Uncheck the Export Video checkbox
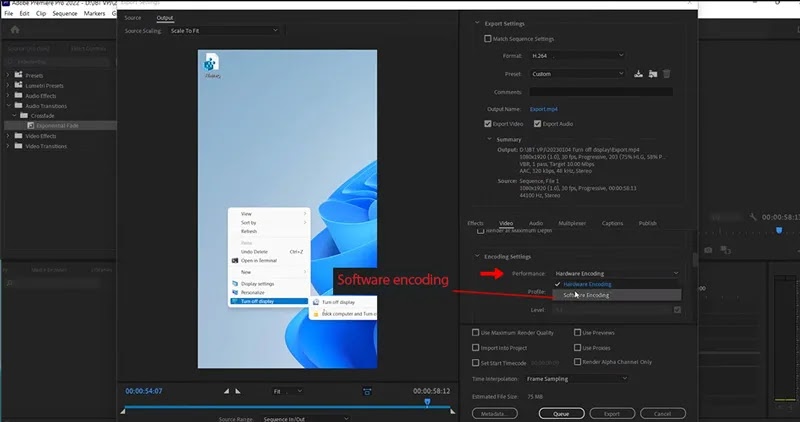Screen dimensions: 800x422 [x=488, y=123]
